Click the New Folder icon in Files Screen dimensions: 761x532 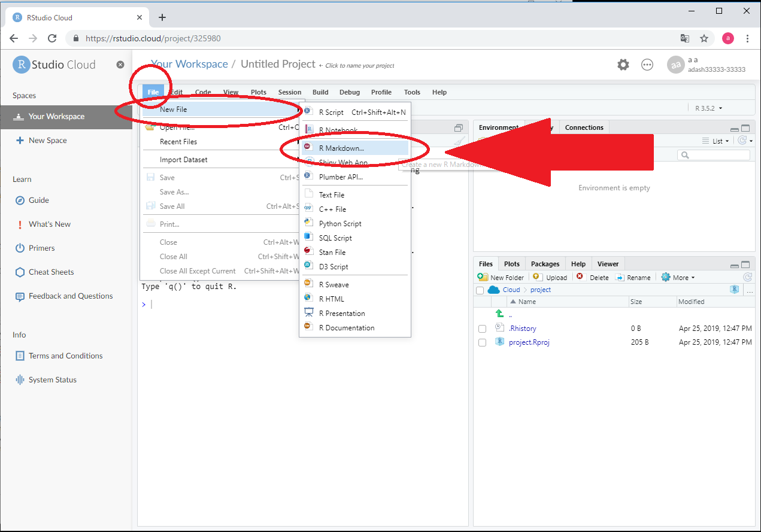(x=483, y=277)
